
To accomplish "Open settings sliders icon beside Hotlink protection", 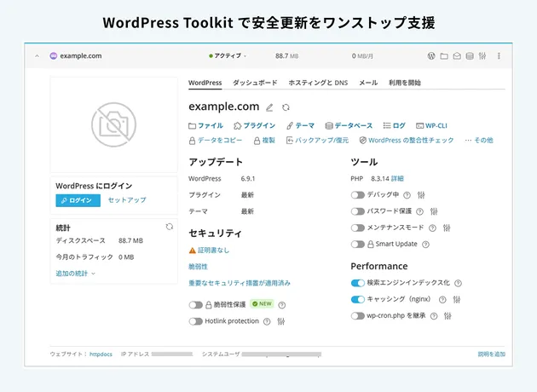I will pos(280,321).
